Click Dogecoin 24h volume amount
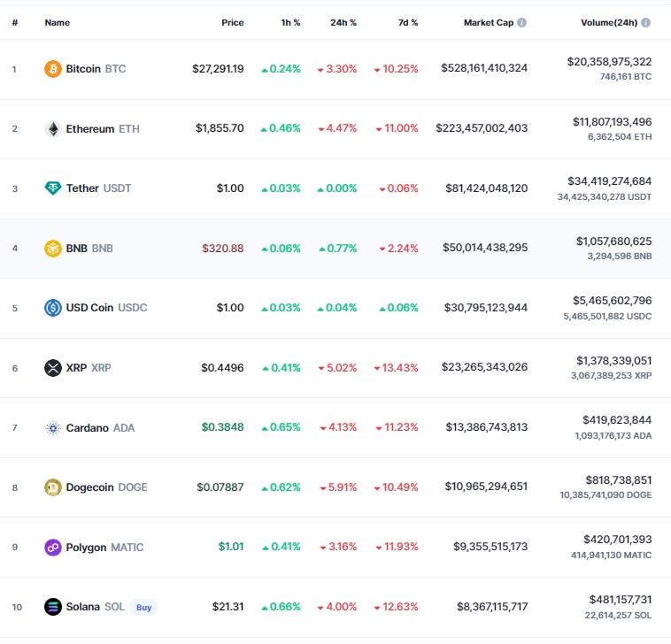The height and width of the screenshot is (644, 671). click(x=618, y=479)
